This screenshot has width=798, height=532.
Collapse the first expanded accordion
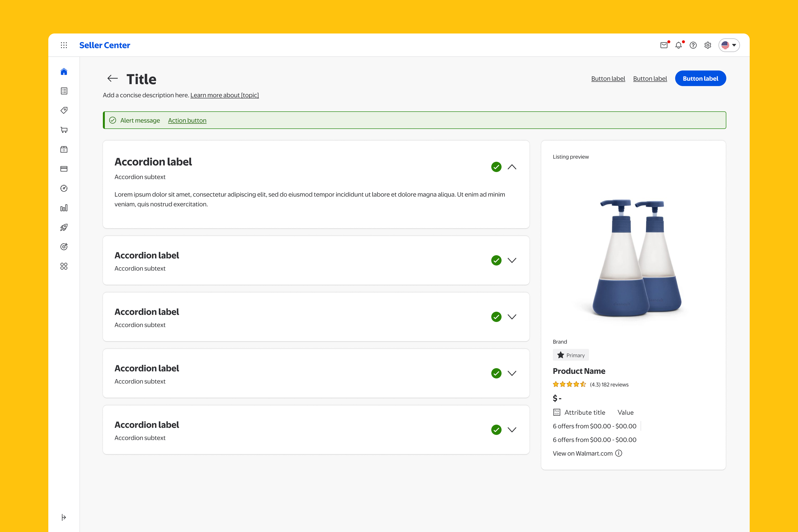coord(512,167)
